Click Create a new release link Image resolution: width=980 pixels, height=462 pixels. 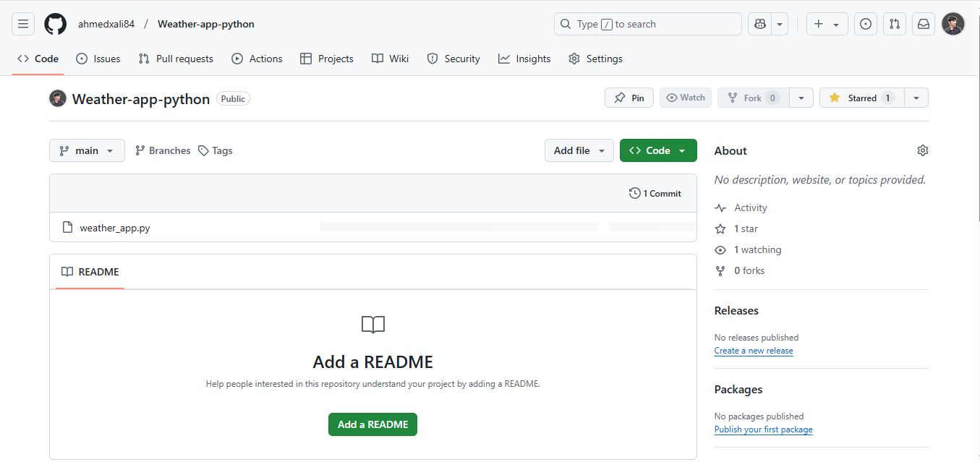(x=753, y=351)
